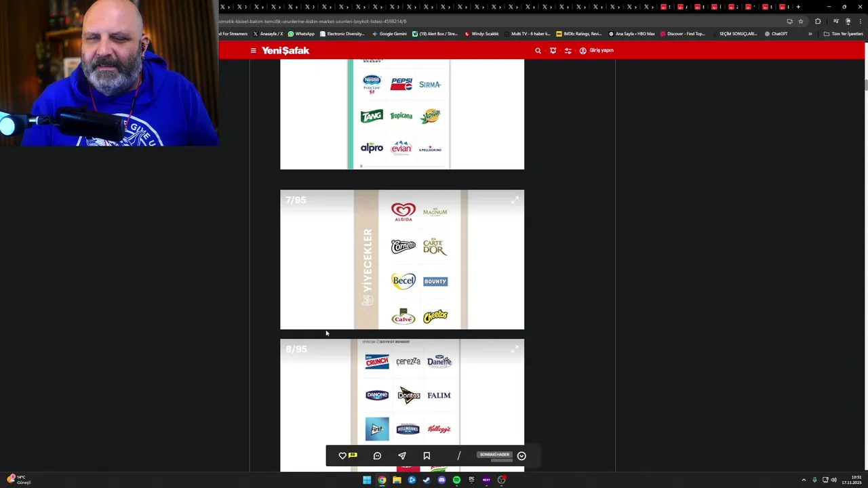
Task: Expand next news with circled chevron
Action: click(521, 455)
